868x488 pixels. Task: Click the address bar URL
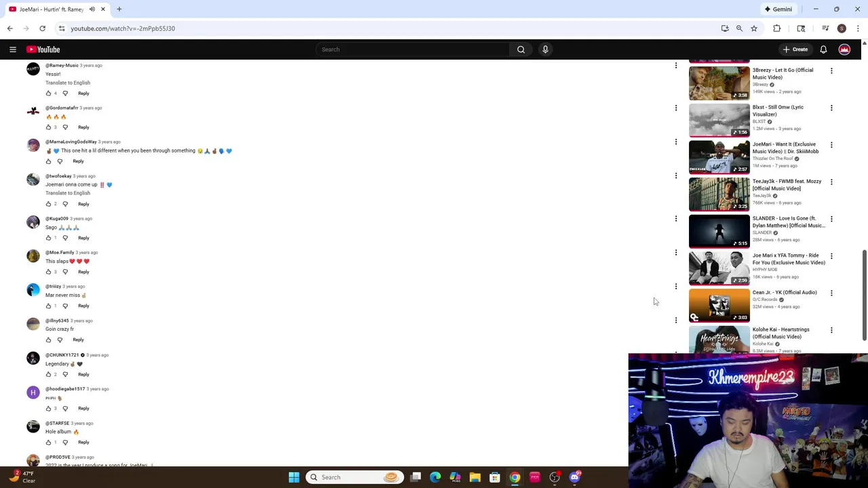pyautogui.click(x=123, y=28)
